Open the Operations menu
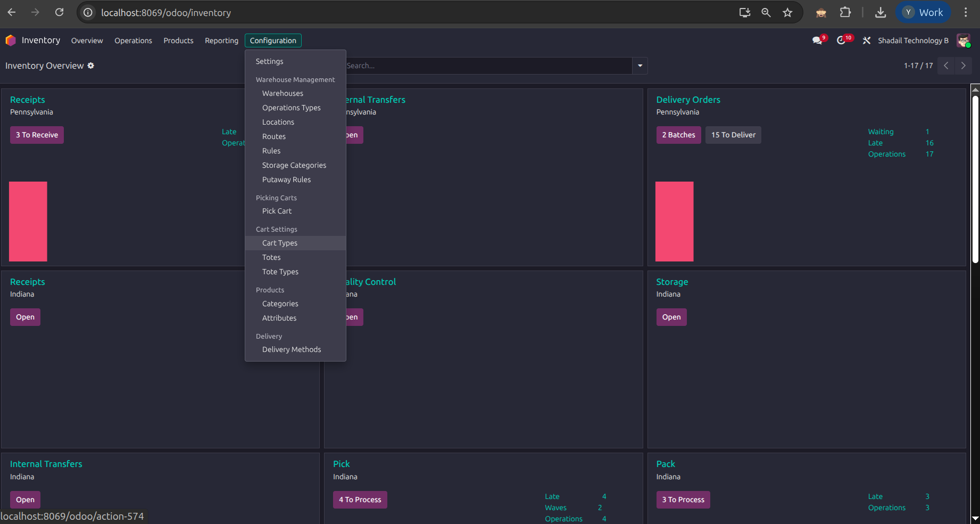 (133, 40)
